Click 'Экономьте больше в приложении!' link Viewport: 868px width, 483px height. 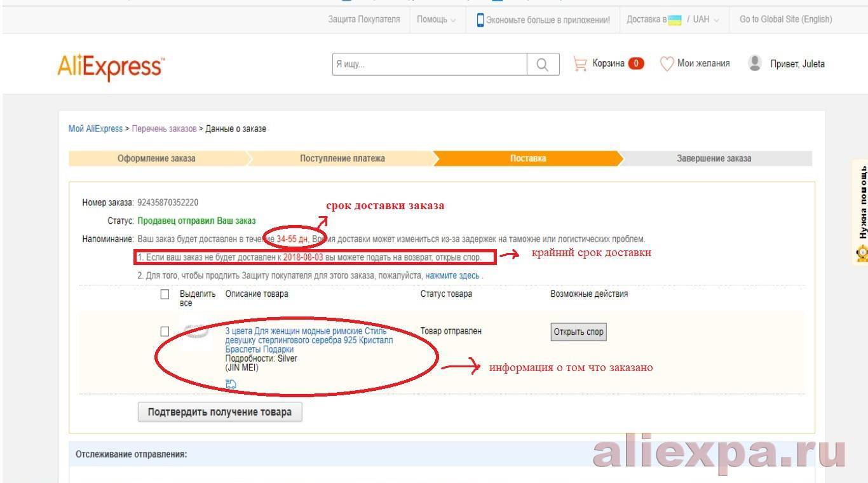(x=548, y=20)
